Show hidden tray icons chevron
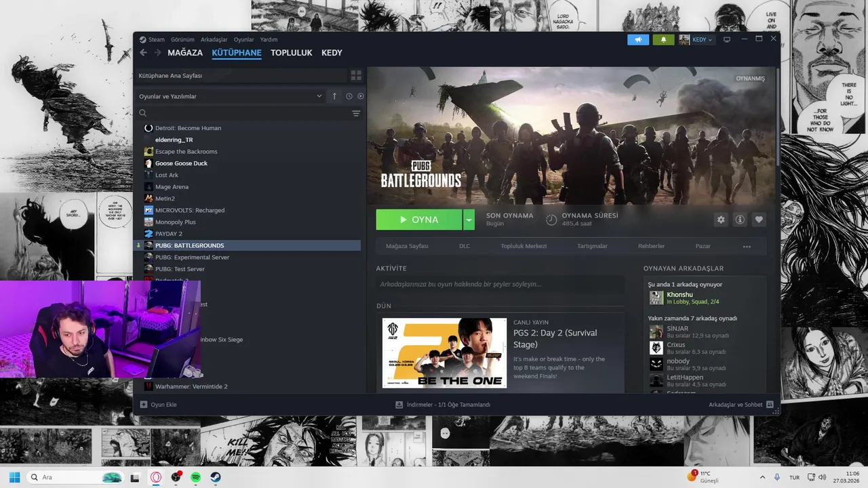This screenshot has width=868, height=488. tap(762, 477)
